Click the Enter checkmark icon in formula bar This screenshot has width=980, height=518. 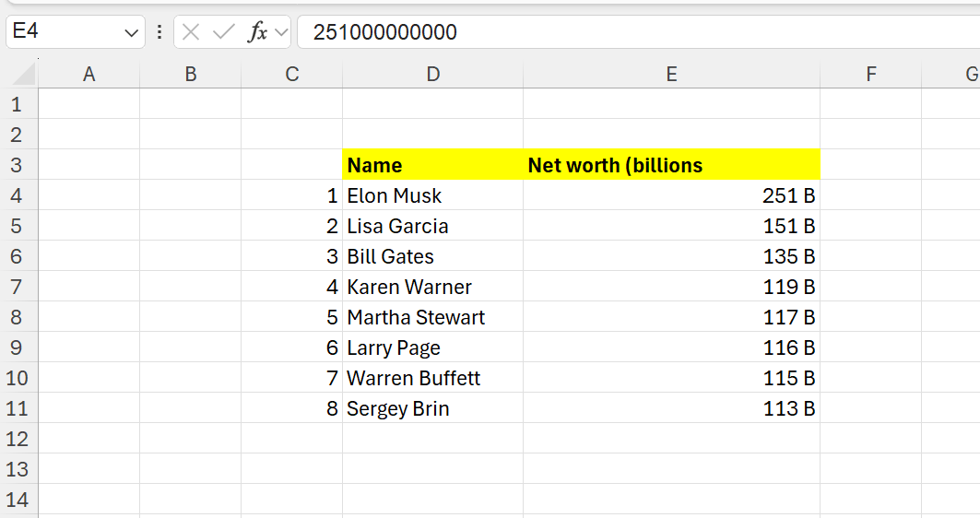click(x=223, y=32)
